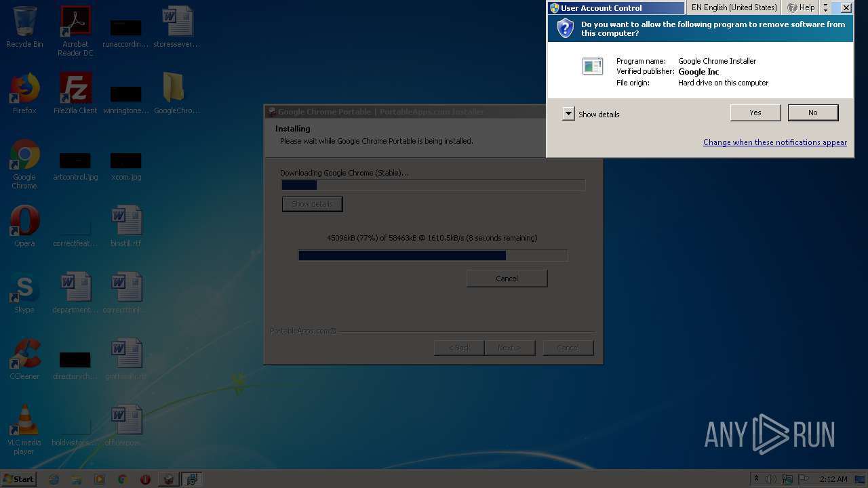Open the Acrobat Reader DC shortcut

click(x=75, y=30)
